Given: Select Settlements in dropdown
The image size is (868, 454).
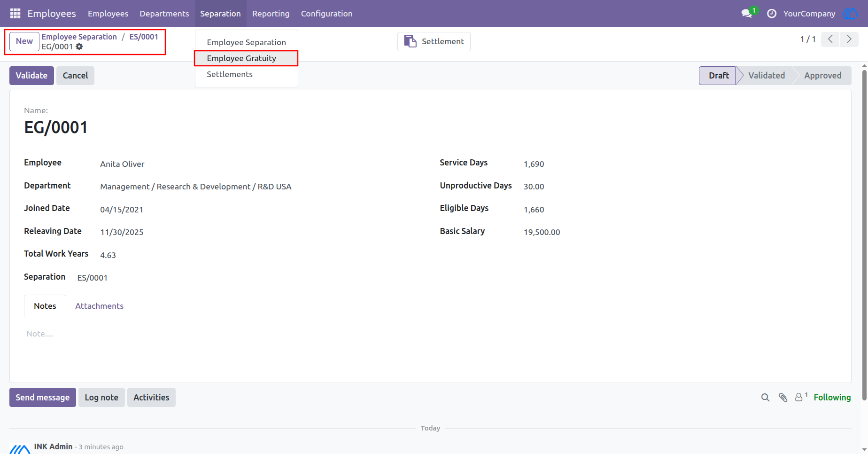Looking at the screenshot, I should click(x=247, y=74).
